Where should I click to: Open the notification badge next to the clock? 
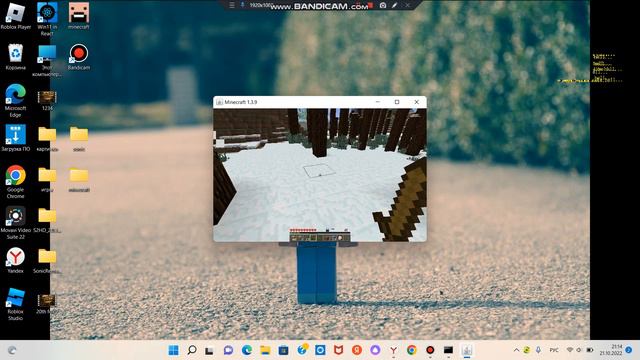click(x=629, y=350)
